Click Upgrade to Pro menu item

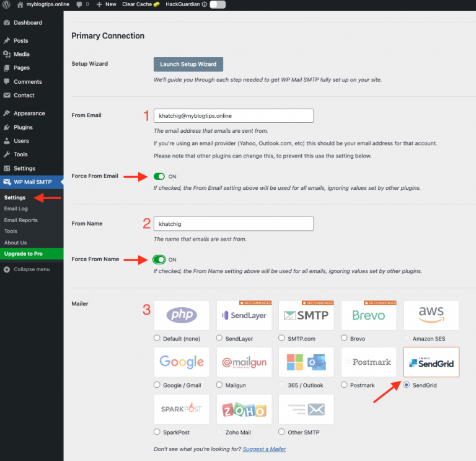[x=32, y=254]
